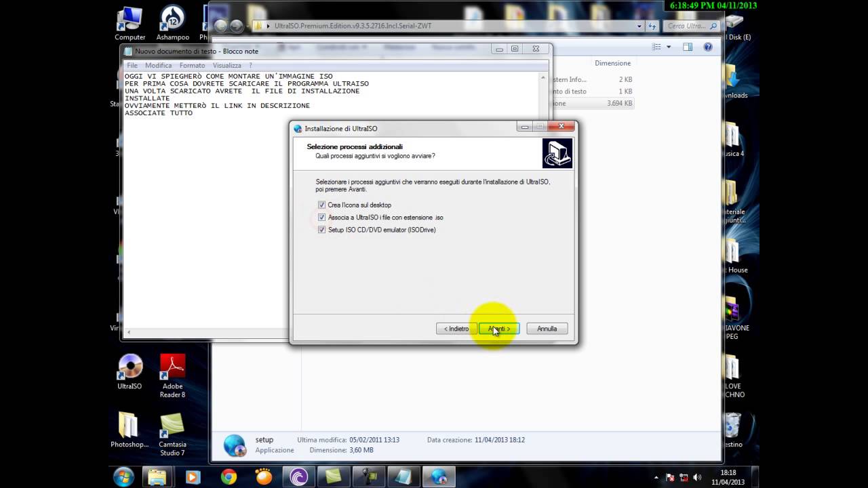Screen dimensions: 868x488
Task: Maximize the Blocco note window
Action: tap(515, 49)
